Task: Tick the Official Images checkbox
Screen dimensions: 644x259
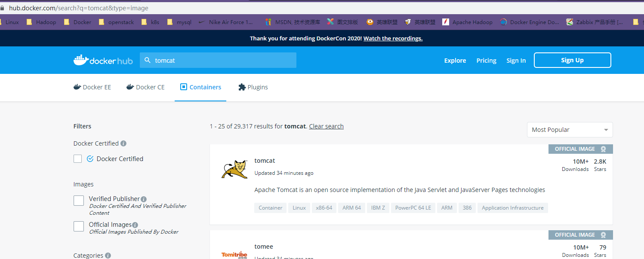Action: [79, 226]
